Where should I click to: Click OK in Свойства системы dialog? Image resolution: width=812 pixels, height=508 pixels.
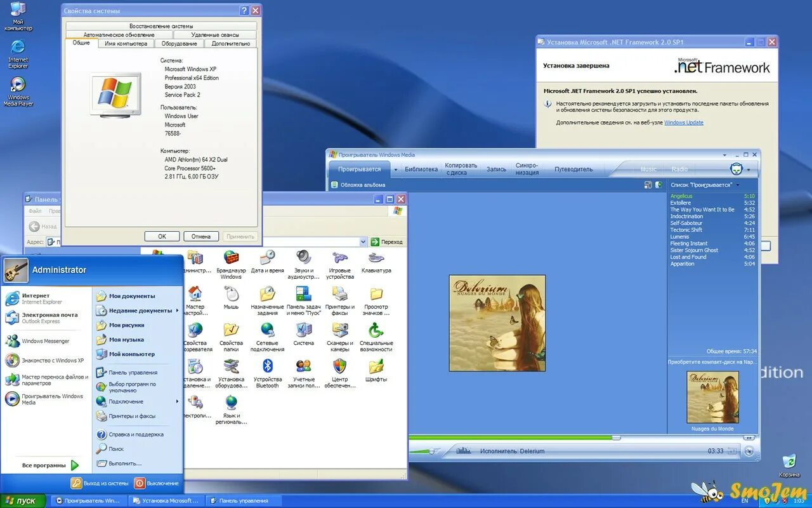pyautogui.click(x=162, y=236)
